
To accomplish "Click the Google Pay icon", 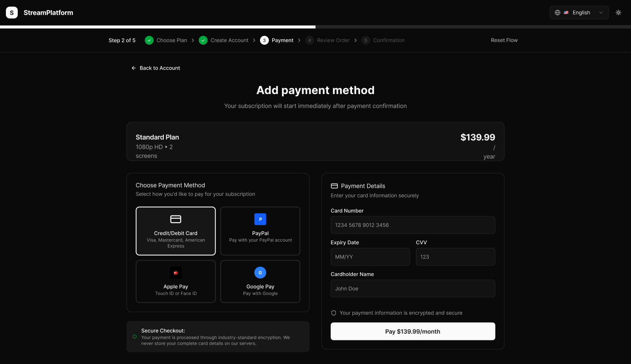I will point(260,272).
